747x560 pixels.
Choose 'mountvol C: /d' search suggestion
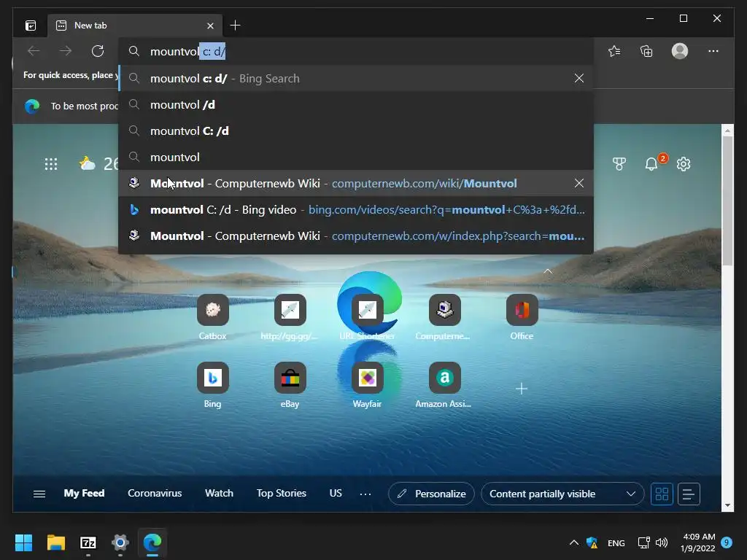355,131
